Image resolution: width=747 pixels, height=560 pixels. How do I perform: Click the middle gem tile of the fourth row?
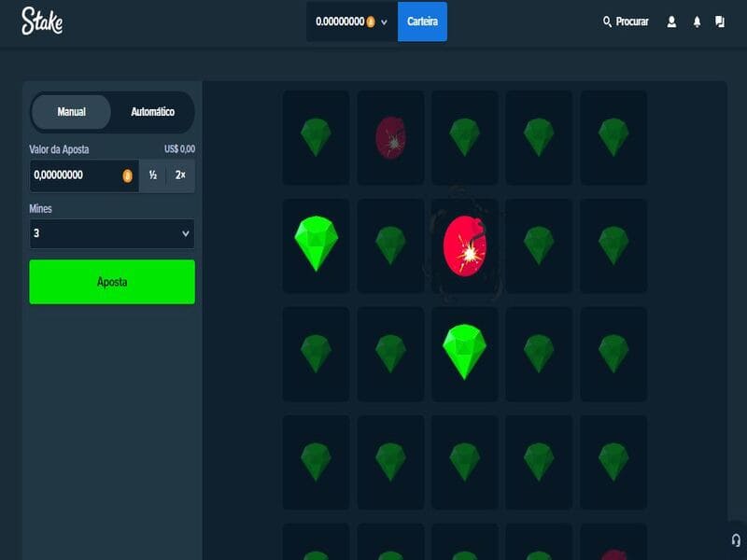[464, 462]
